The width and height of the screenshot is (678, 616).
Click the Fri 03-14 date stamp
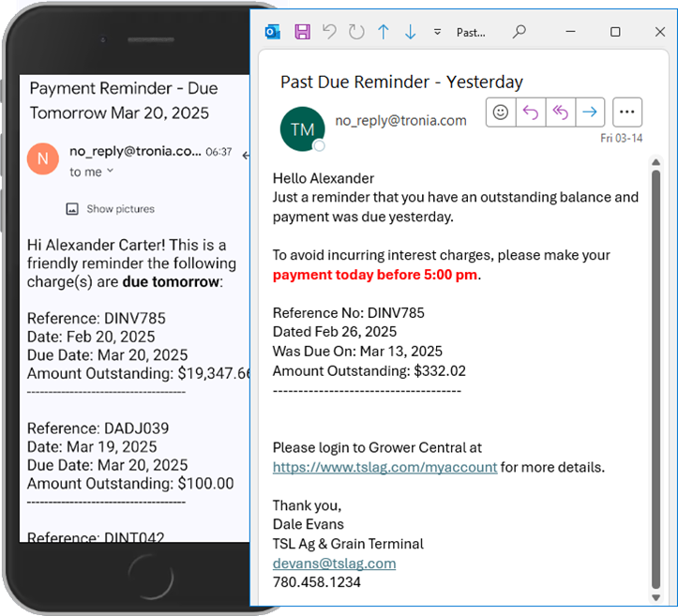[x=622, y=139]
